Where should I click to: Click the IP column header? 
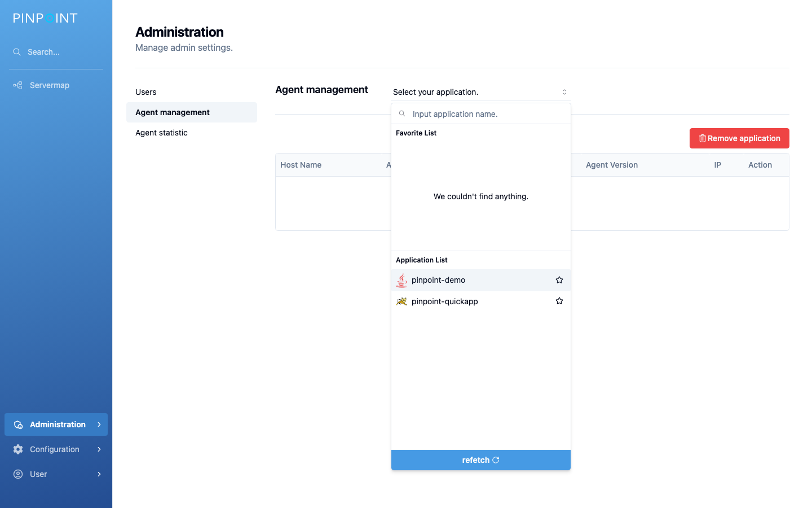pos(718,165)
